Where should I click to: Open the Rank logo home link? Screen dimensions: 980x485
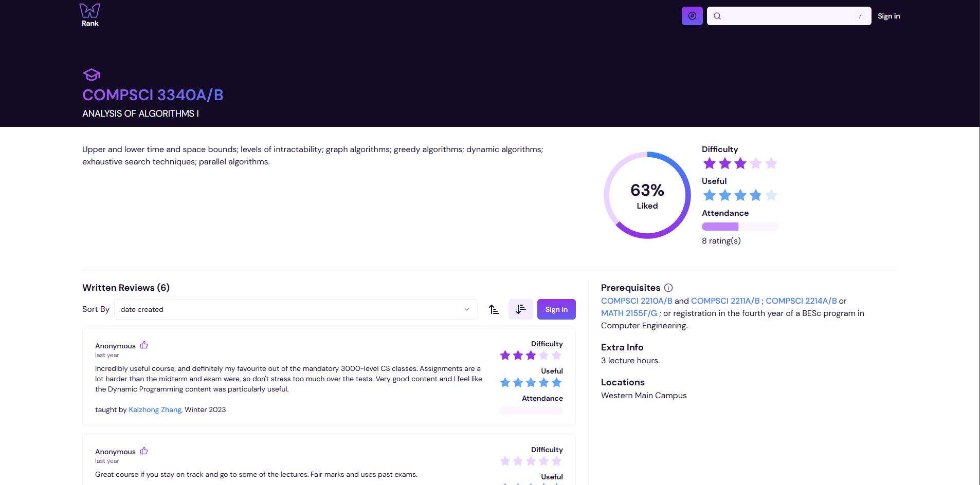[90, 15]
